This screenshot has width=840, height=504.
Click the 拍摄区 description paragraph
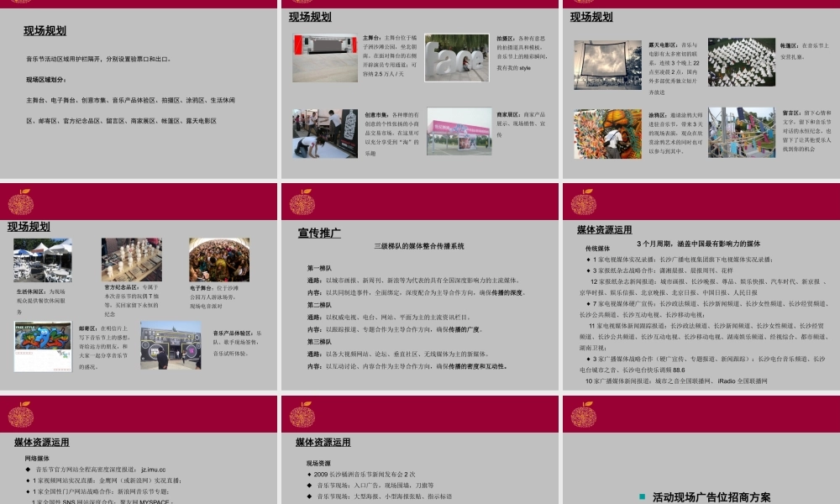pyautogui.click(x=522, y=53)
